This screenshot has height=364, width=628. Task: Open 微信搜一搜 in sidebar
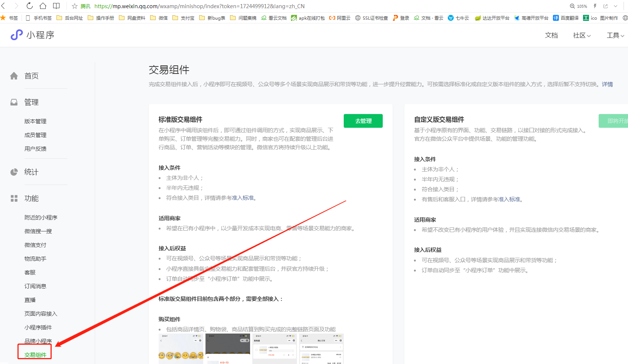coord(38,231)
